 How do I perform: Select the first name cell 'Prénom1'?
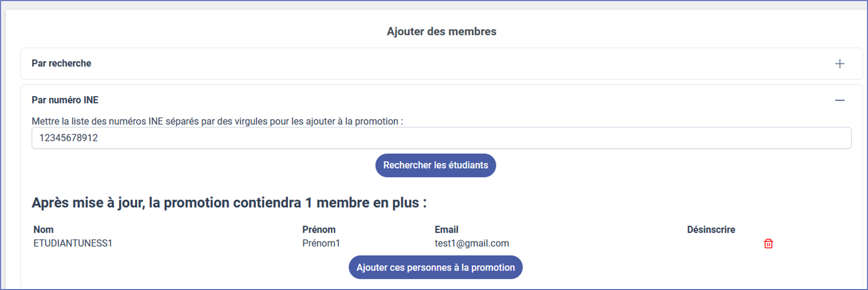point(321,243)
